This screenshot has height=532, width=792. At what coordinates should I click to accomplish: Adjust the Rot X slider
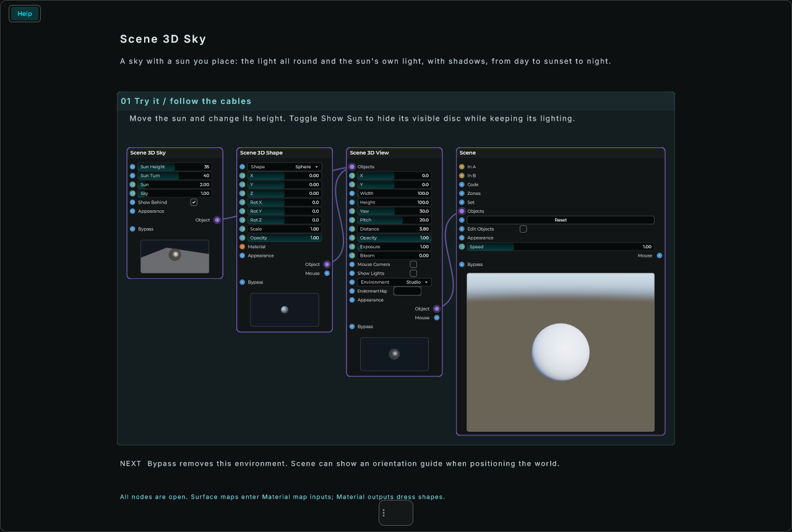click(285, 202)
